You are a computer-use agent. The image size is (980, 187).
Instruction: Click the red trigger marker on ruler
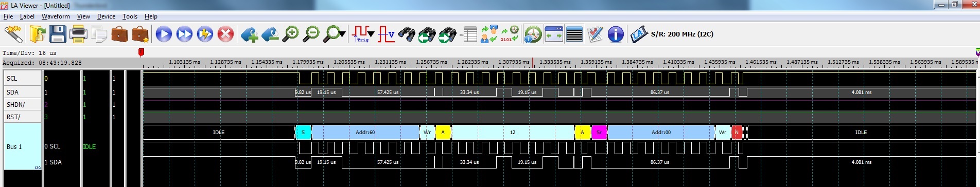(141, 52)
